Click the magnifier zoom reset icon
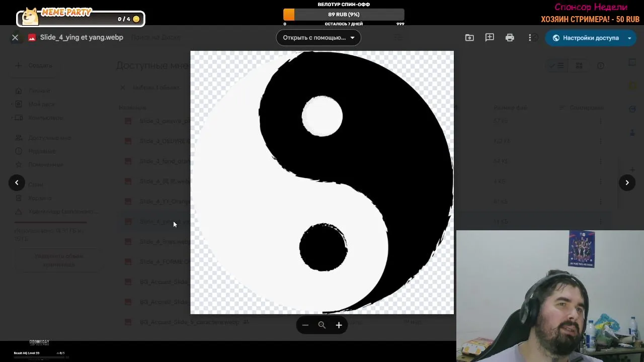Image resolution: width=644 pixels, height=362 pixels. coord(322,325)
